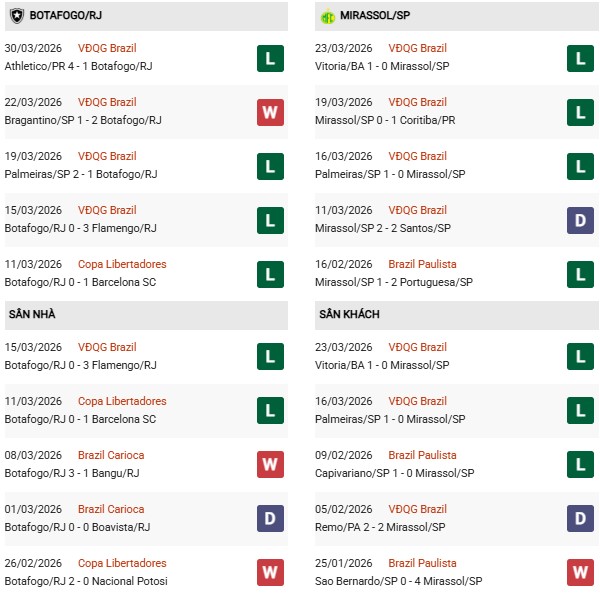The width and height of the screenshot is (600, 595).
Task: Click the D badge for Mirassol/SP 2 - 2 Santos/SP
Action: (581, 220)
